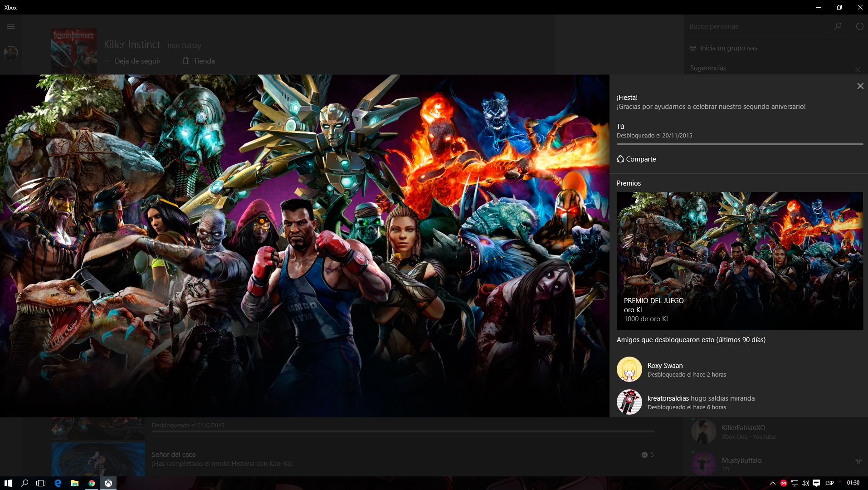Dismiss the Sugerencias section

(x=858, y=69)
